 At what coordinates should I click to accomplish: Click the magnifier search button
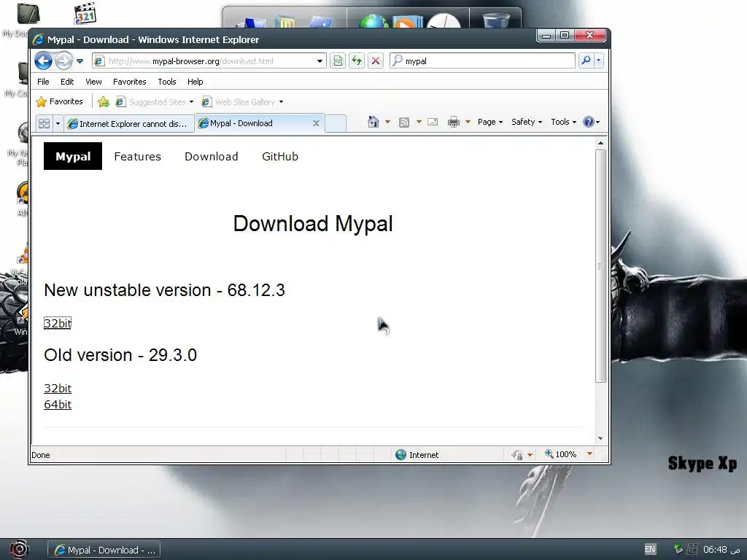(x=586, y=61)
